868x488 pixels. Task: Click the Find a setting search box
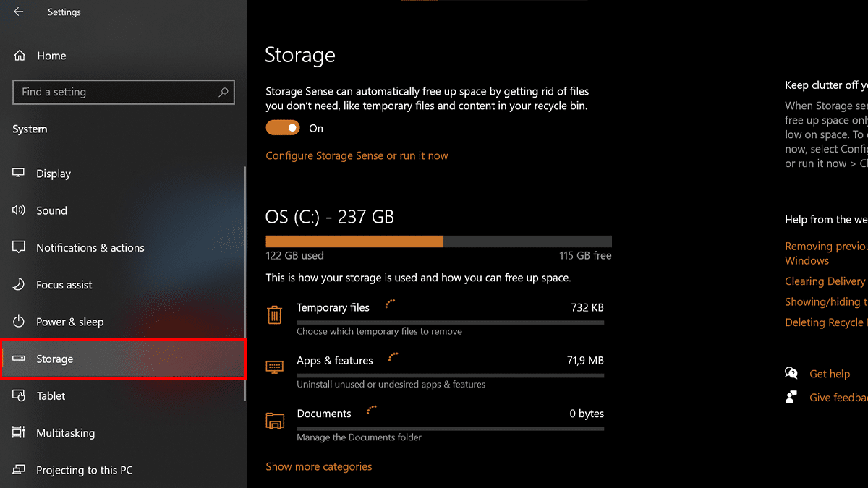click(116, 92)
